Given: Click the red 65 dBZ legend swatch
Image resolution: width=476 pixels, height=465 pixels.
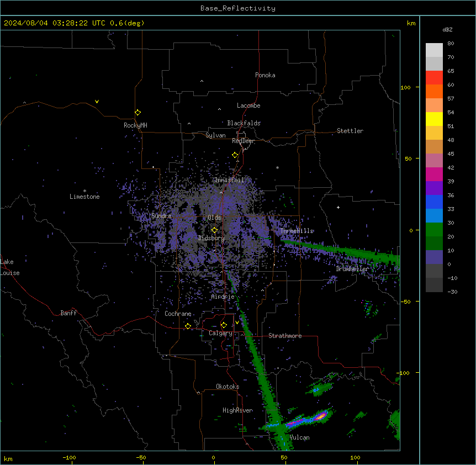Looking at the screenshot, I should click(x=434, y=77).
